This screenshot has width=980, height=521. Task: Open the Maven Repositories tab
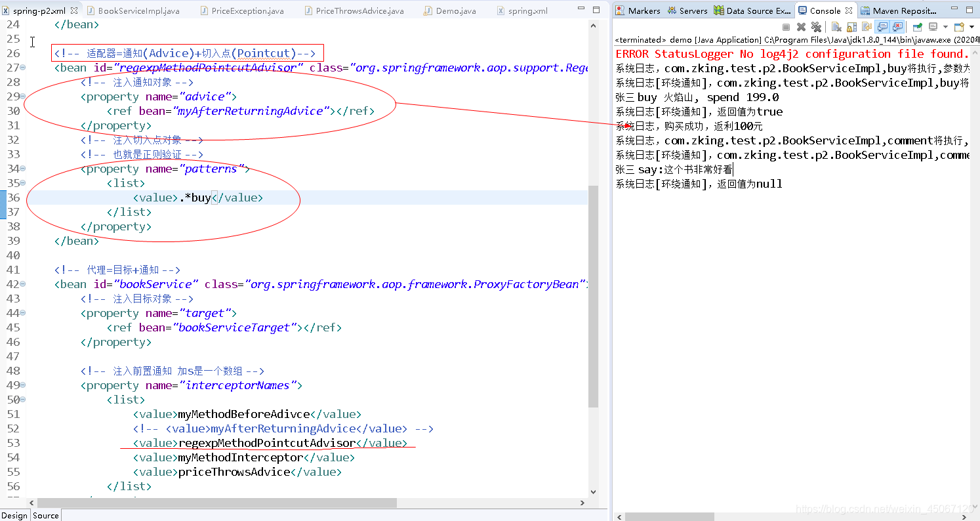[x=899, y=10]
